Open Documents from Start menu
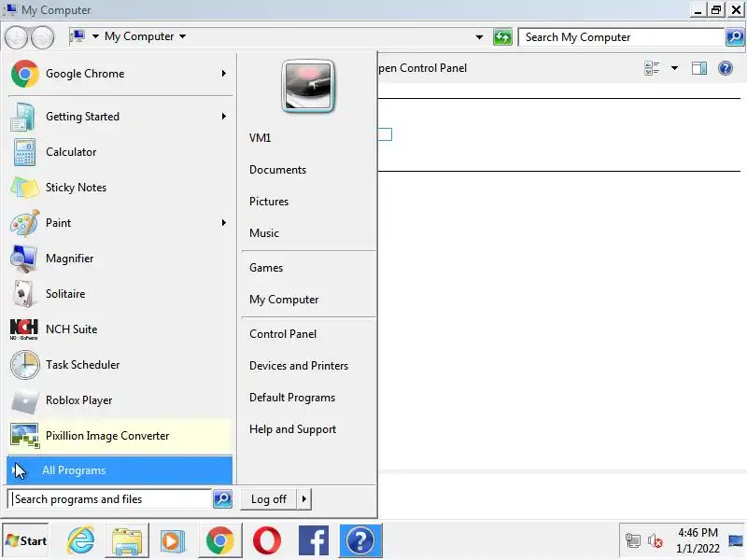 tap(277, 170)
